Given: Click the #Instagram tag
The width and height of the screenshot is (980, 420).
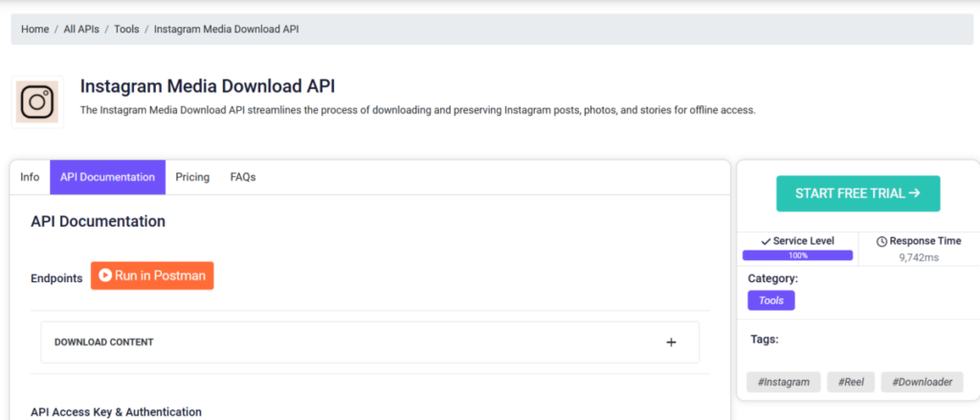Looking at the screenshot, I should 784,382.
